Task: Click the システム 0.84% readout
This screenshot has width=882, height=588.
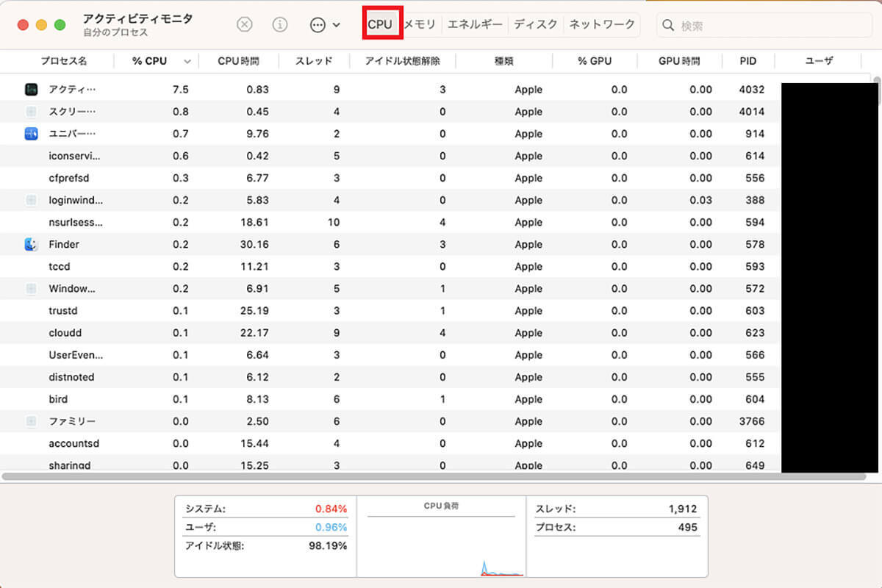Action: (265, 509)
